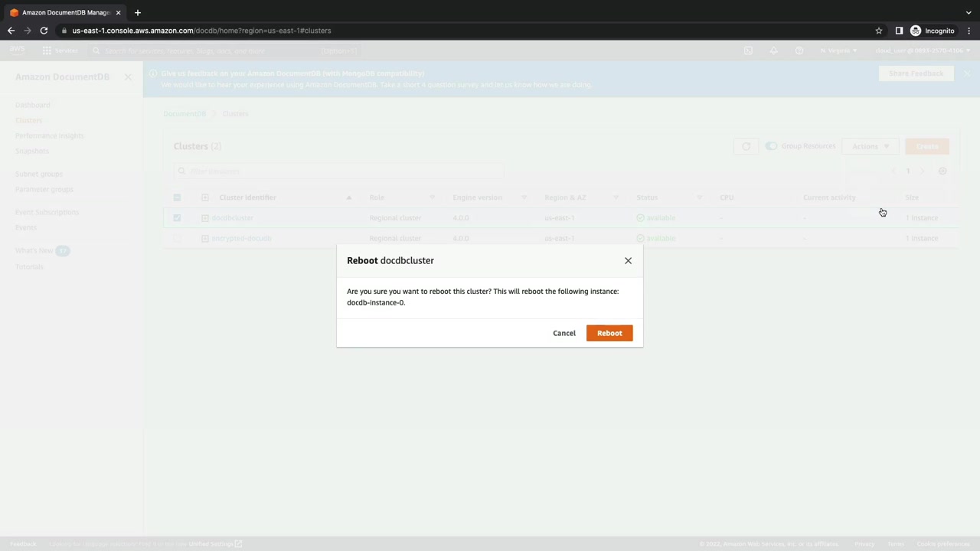Click the Incognito profile indicator
This screenshot has width=980, height=551.
click(x=933, y=31)
